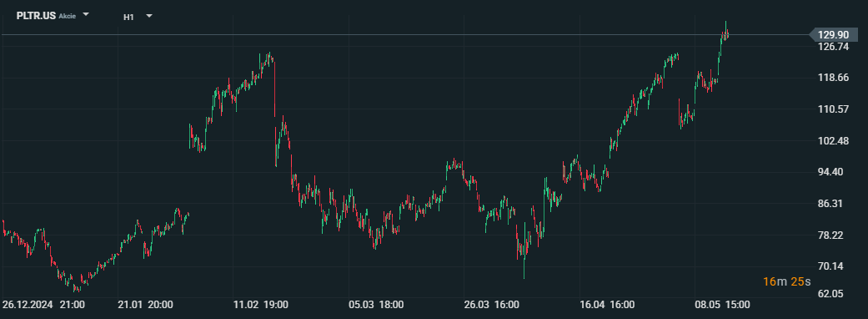Click the 26.12.2024 21:00 time label
The width and height of the screenshot is (868, 319).
(43, 305)
